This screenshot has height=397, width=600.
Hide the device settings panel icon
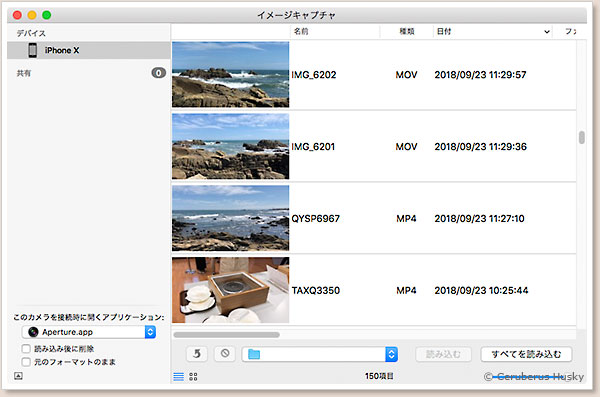pos(18,376)
